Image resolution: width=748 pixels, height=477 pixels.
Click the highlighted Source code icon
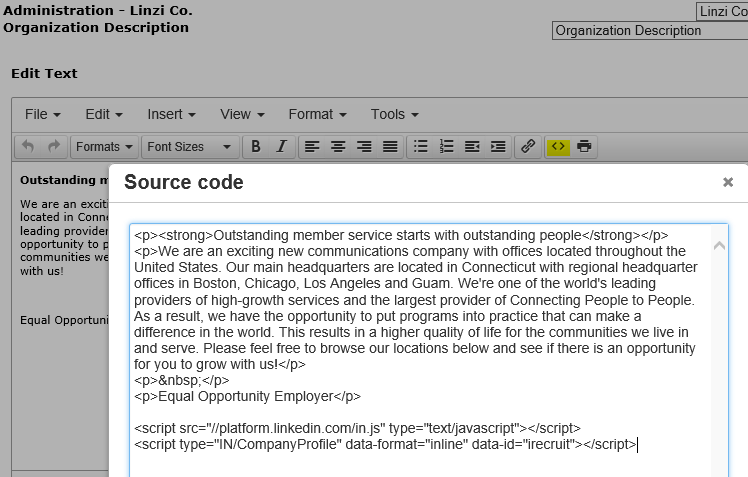point(558,146)
